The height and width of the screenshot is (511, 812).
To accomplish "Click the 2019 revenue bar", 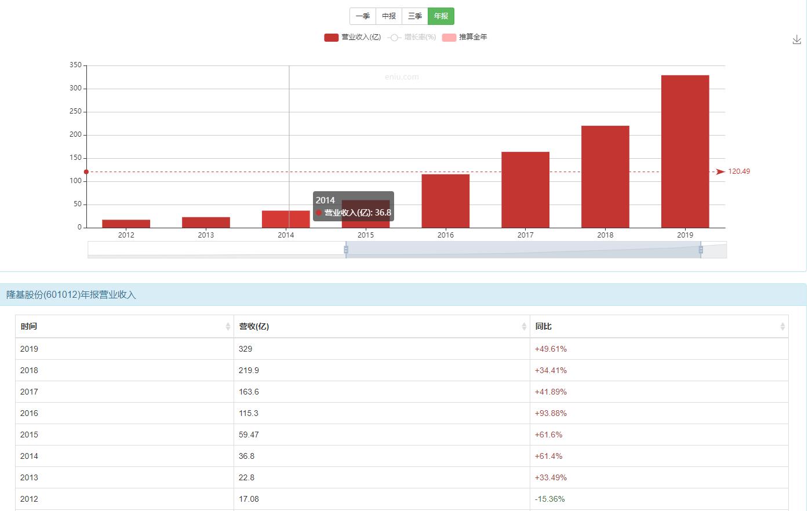I will pos(685,151).
